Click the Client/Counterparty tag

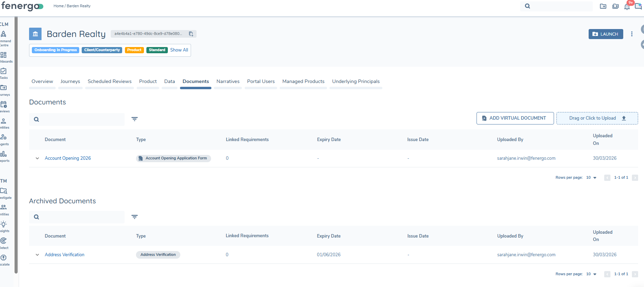point(102,50)
